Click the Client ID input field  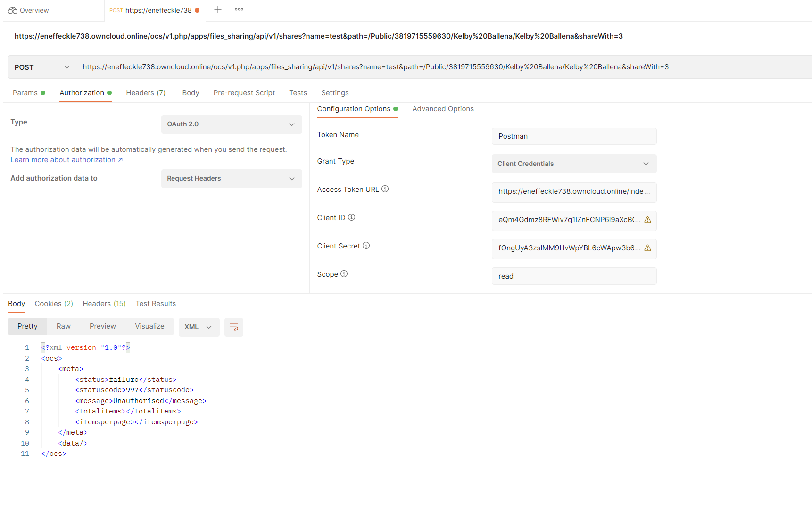574,220
